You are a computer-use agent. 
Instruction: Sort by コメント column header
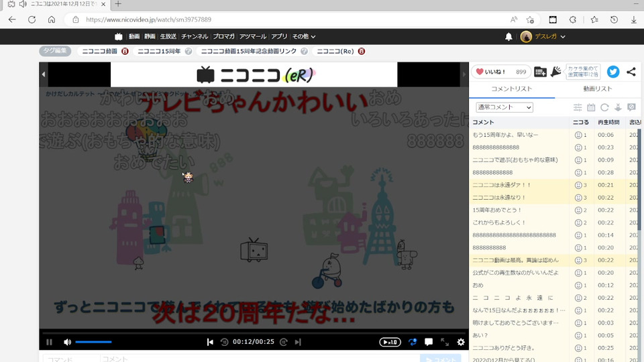(x=484, y=122)
